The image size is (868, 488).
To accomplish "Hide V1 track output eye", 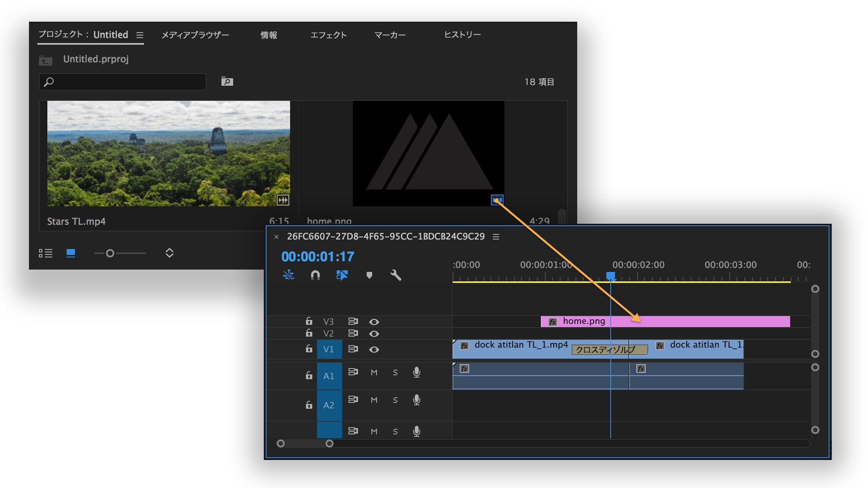I will point(374,349).
